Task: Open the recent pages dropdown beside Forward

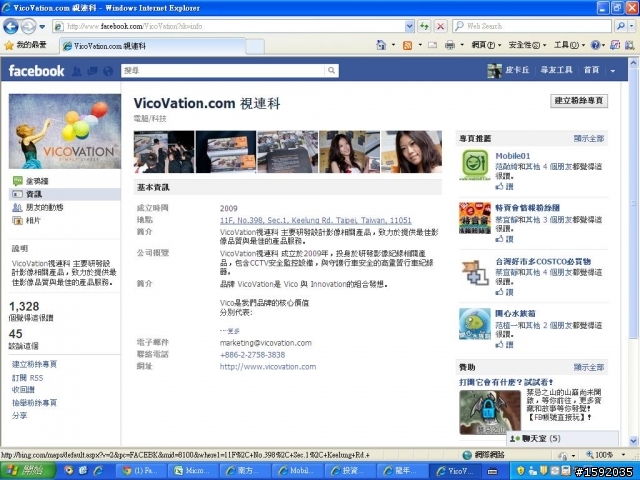Action: (x=42, y=27)
